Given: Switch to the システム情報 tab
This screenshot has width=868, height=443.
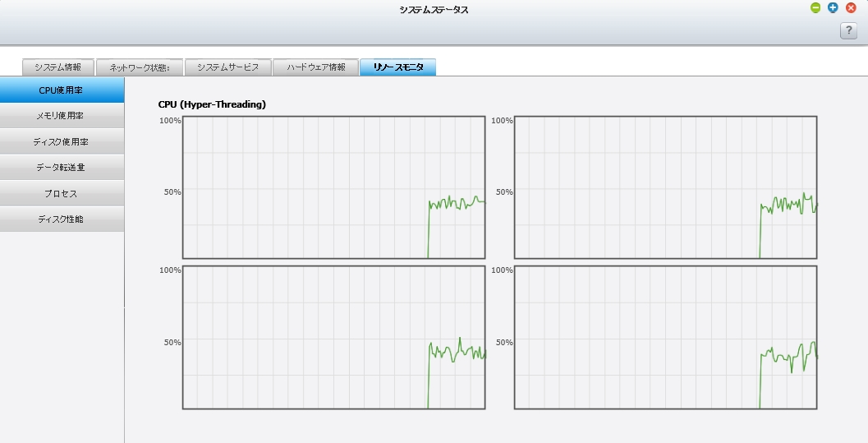Looking at the screenshot, I should coord(58,67).
